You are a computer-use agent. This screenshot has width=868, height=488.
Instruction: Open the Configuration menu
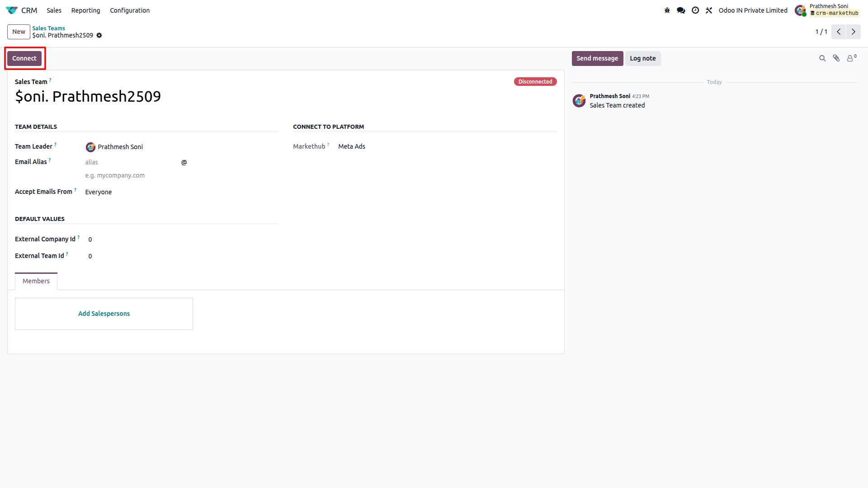click(130, 10)
